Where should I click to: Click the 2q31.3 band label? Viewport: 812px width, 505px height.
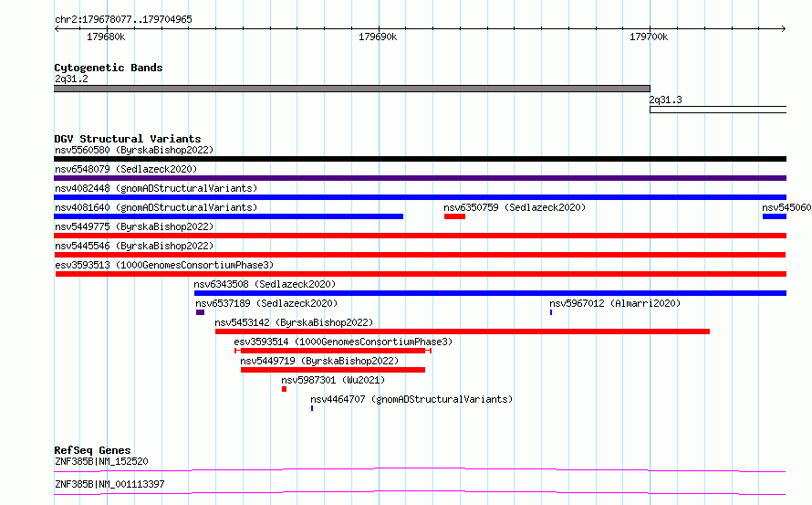coord(666,100)
